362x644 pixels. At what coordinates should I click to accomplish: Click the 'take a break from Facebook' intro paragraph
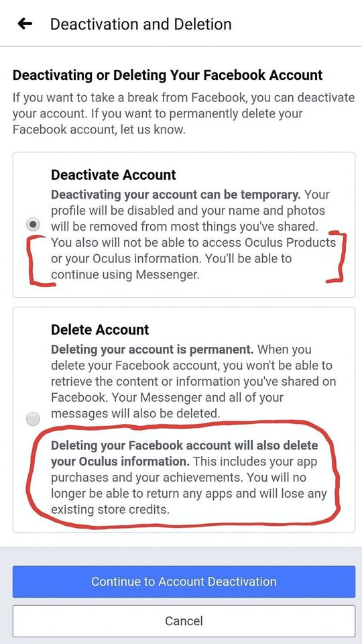point(184,114)
